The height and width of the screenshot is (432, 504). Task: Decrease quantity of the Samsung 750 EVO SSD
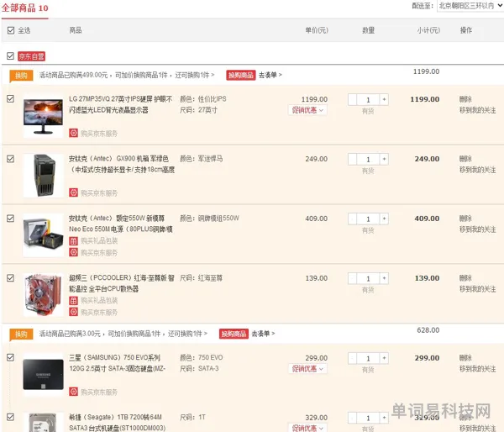(352, 358)
